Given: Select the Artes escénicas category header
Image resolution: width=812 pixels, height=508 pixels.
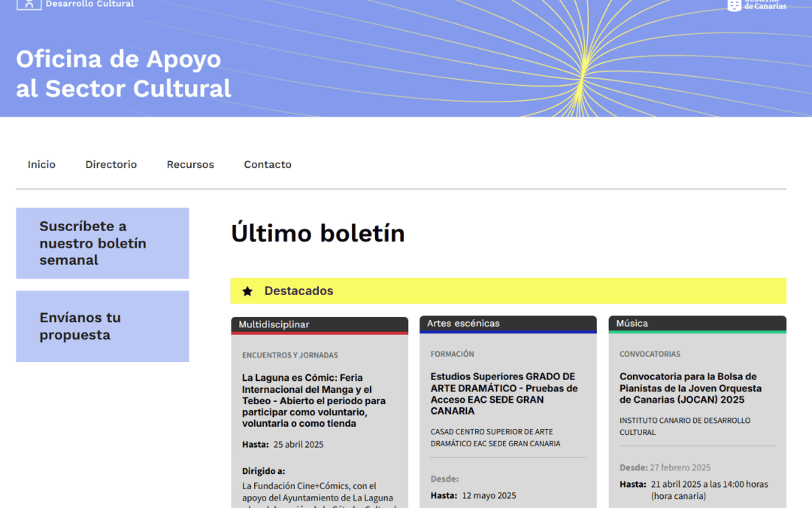Looking at the screenshot, I should [508, 324].
